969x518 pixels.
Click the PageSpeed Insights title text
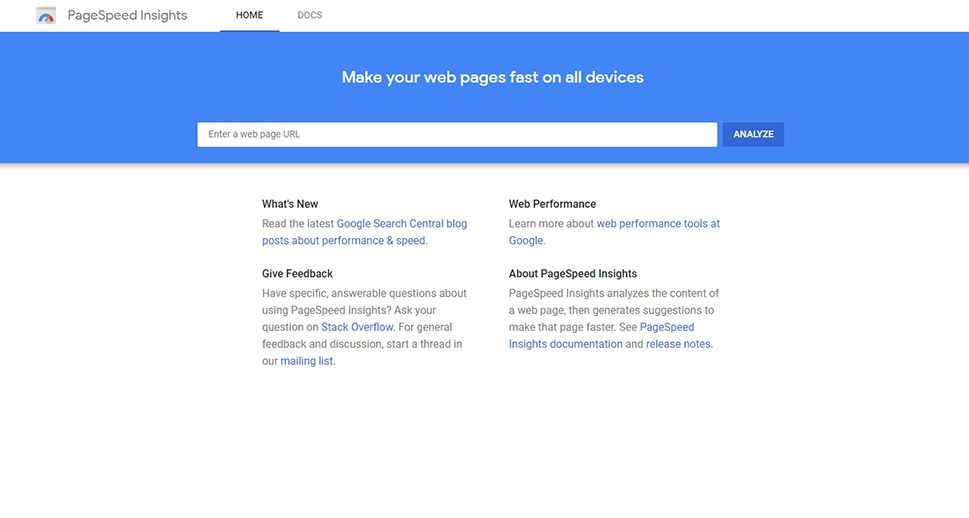[x=127, y=15]
